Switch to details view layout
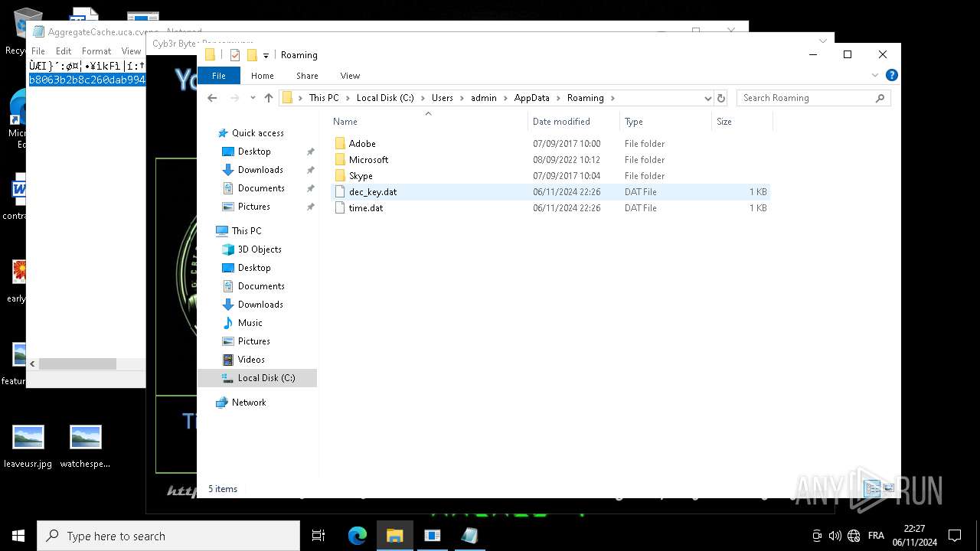Viewport: 980px width, 551px height. pos(871,487)
